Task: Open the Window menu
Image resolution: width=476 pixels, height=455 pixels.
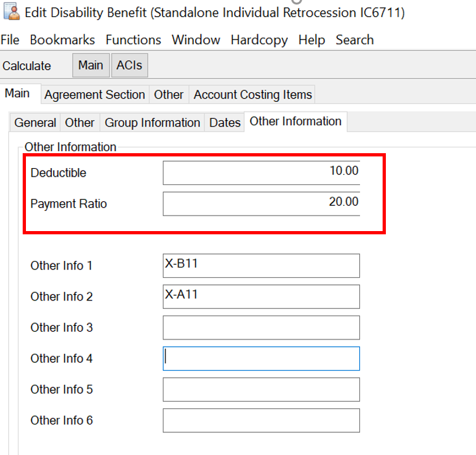Action: [196, 40]
